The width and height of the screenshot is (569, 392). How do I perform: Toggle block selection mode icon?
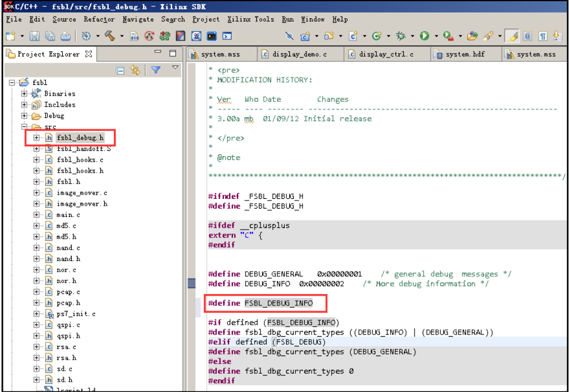(527, 36)
